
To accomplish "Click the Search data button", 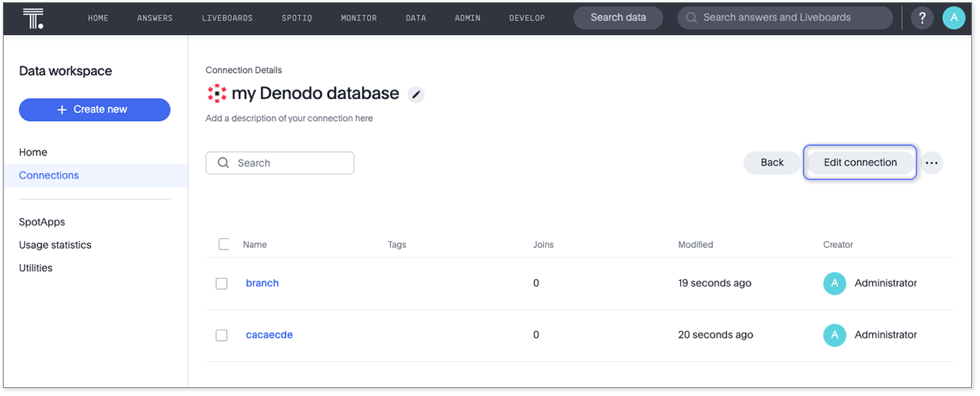I will [618, 18].
